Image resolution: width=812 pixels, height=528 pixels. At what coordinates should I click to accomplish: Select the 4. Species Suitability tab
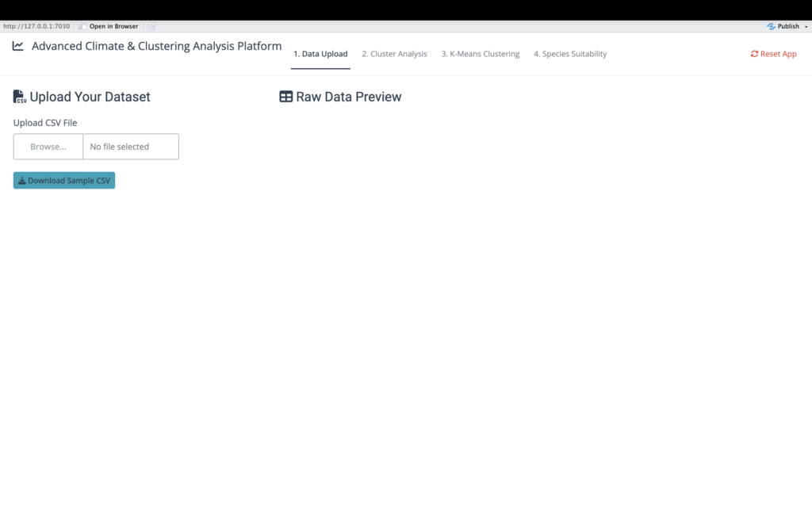pos(570,54)
